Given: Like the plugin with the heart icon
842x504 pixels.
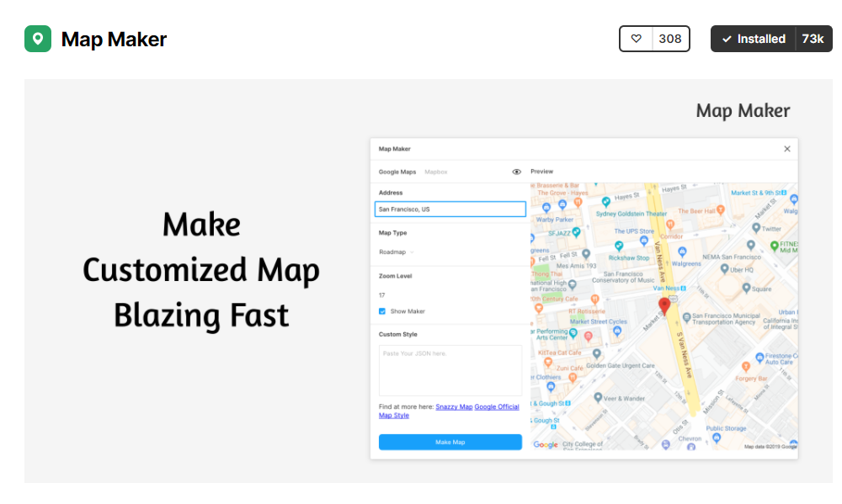Looking at the screenshot, I should pyautogui.click(x=636, y=39).
